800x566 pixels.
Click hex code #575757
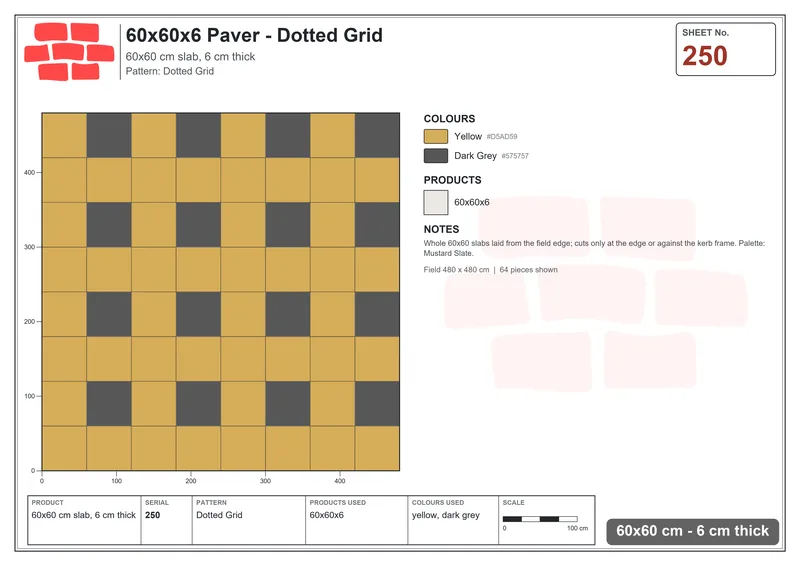(515, 156)
